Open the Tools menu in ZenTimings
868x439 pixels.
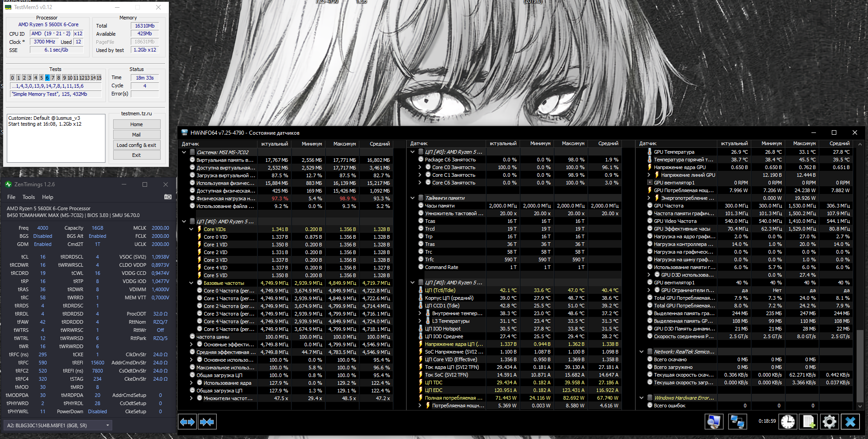(x=29, y=197)
